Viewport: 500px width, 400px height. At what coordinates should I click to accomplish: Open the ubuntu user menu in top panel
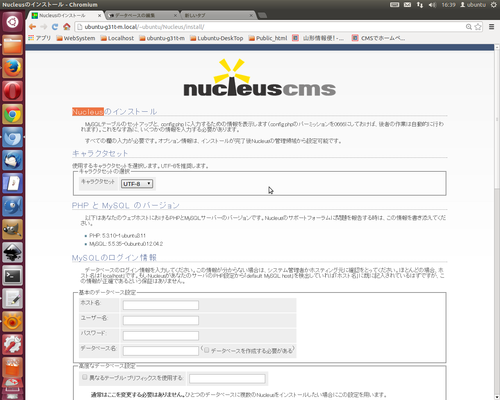pos(473,5)
